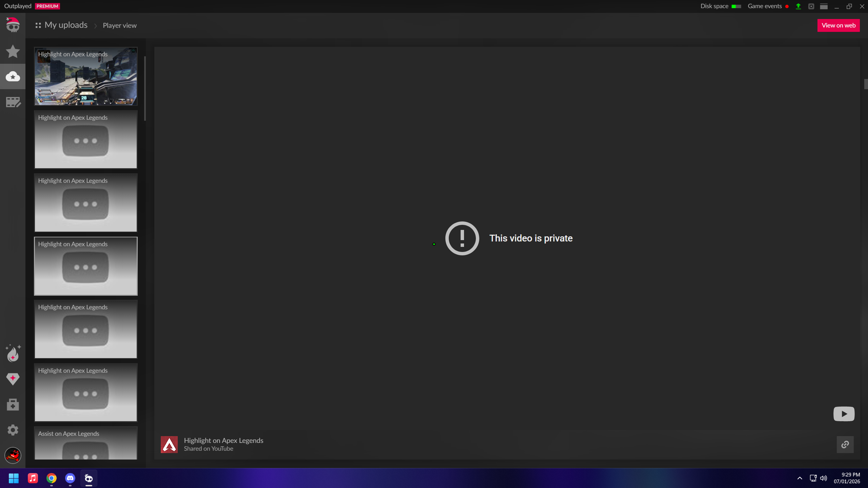Copy the video share link icon
The image size is (868, 488).
[x=845, y=444]
